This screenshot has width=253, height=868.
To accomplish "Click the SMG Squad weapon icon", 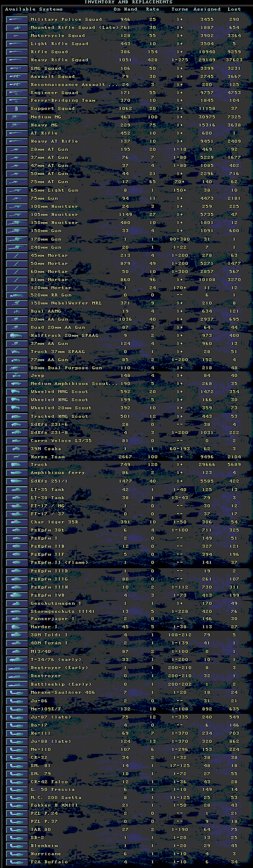I will 17,69.
